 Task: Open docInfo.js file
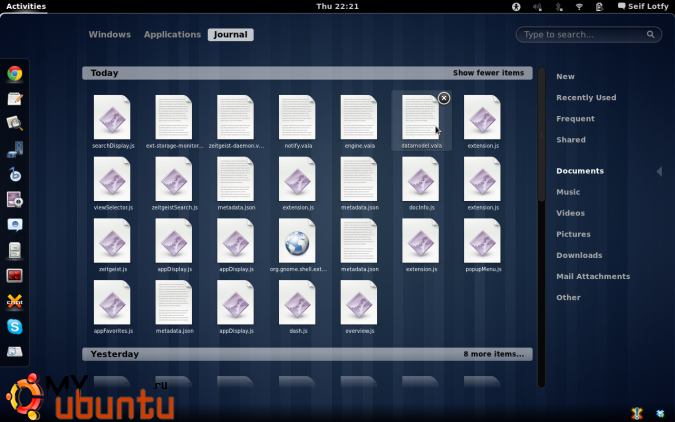(x=421, y=183)
